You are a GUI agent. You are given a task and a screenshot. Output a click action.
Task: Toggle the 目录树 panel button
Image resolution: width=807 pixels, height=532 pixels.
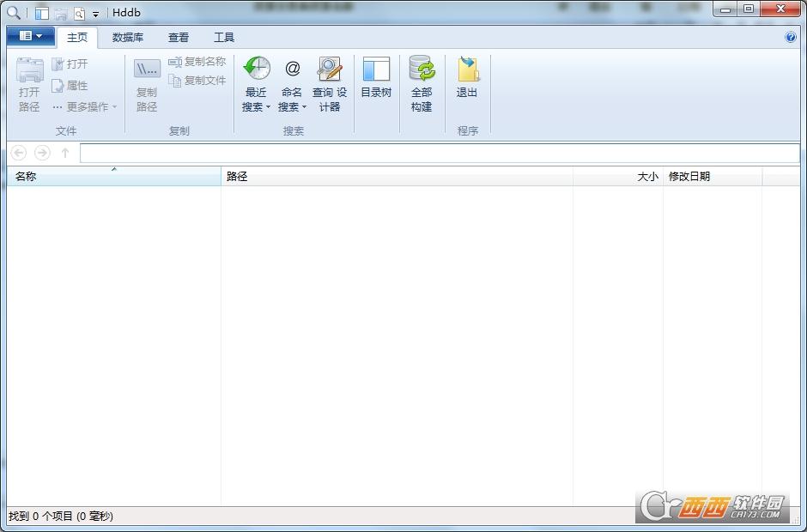coord(376,77)
